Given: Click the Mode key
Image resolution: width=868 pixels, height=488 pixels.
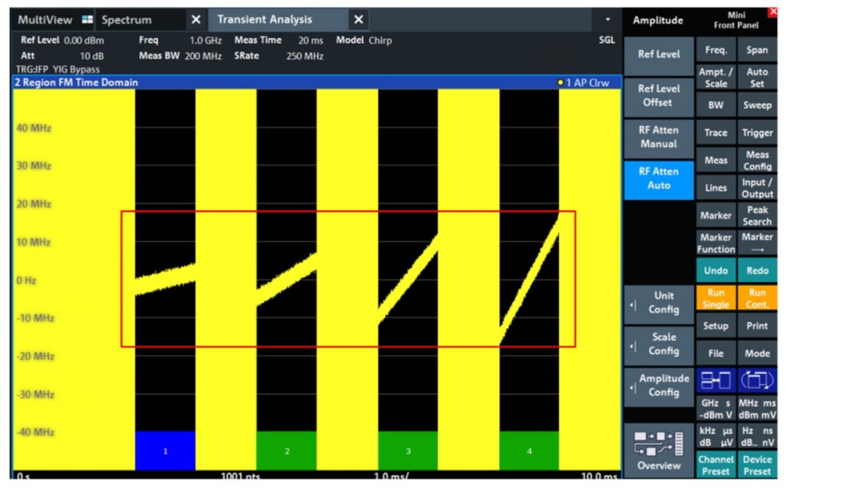Looking at the screenshot, I should point(757,353).
